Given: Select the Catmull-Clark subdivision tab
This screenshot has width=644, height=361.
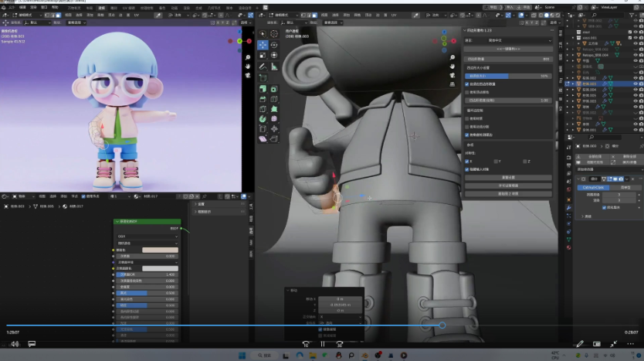Looking at the screenshot, I should (x=593, y=187).
